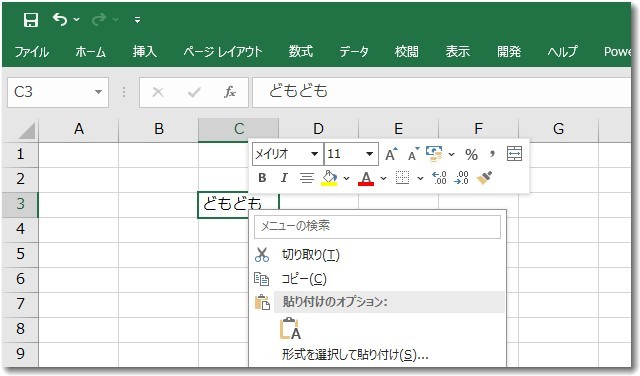Expand the Name Box dropdown arrow
The width and height of the screenshot is (640, 376).
click(98, 92)
